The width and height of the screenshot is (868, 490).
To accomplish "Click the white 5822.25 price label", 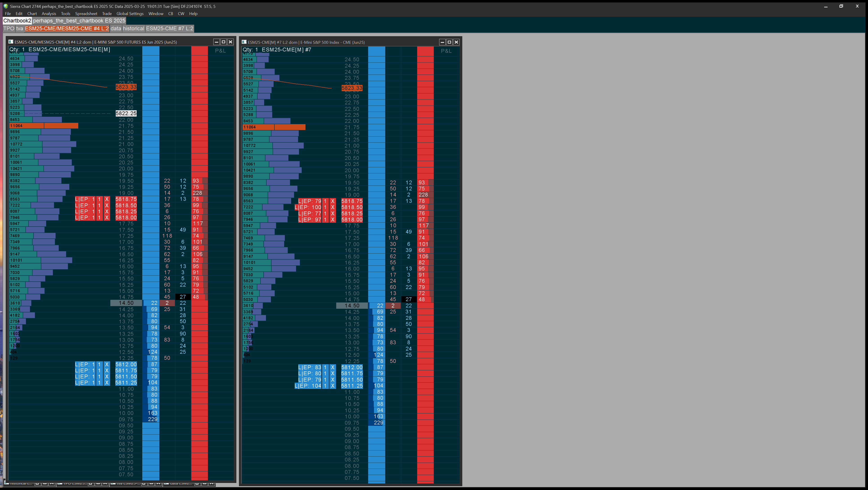I will 126,113.
